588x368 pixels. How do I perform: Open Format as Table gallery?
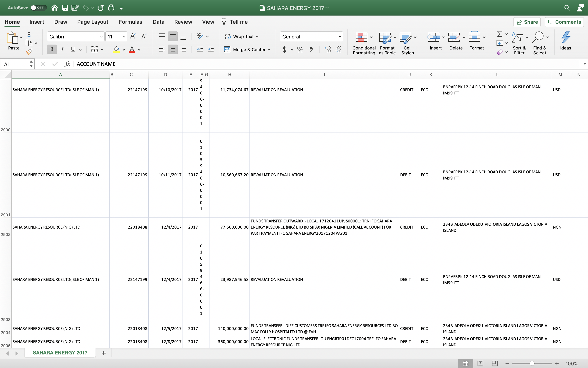(387, 43)
